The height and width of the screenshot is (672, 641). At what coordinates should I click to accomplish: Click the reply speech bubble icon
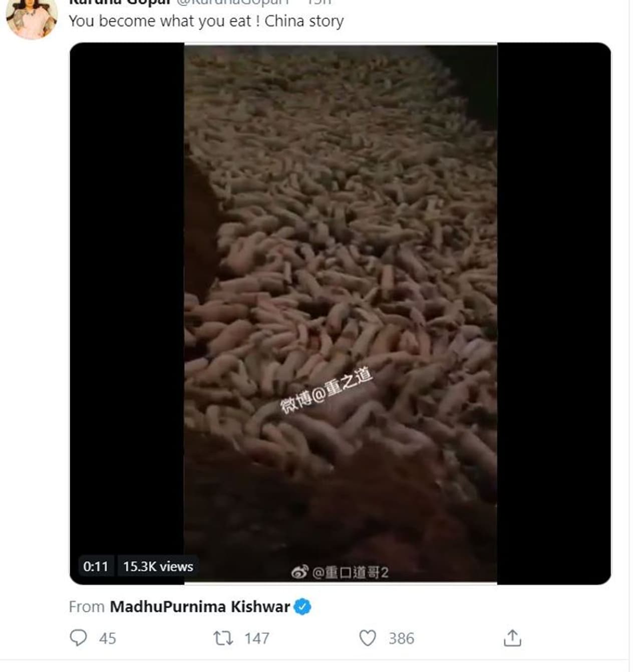(78, 638)
